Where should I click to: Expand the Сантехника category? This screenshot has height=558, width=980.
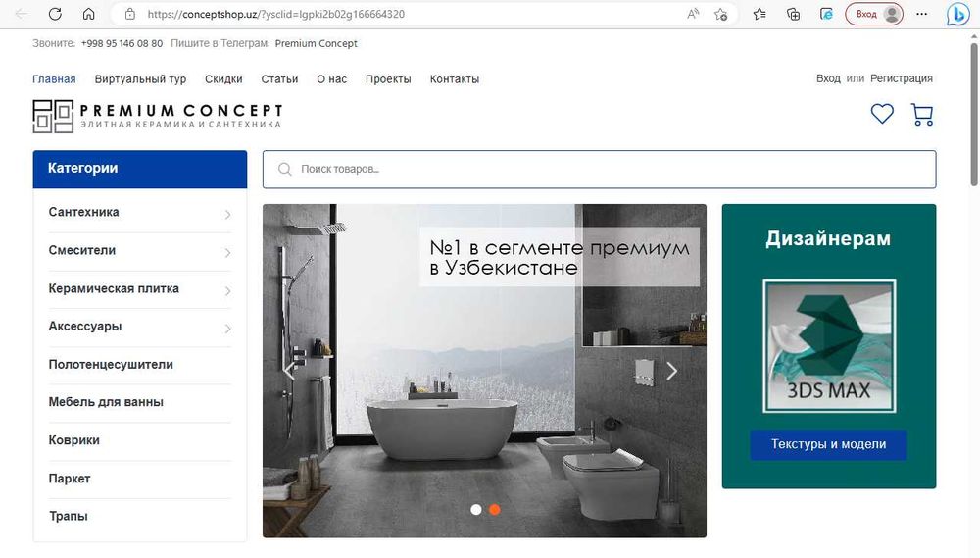pyautogui.click(x=140, y=213)
